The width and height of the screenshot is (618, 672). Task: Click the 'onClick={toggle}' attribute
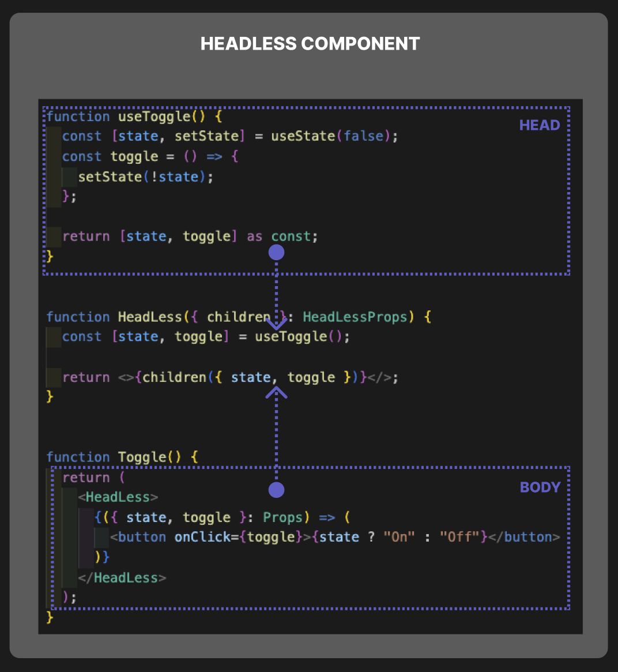[239, 537]
